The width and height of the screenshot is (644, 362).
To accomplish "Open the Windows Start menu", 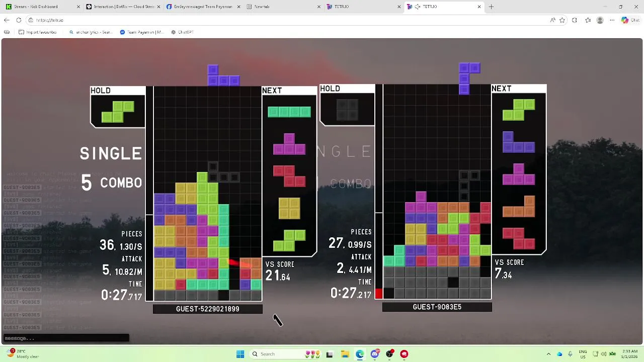I will click(240, 354).
